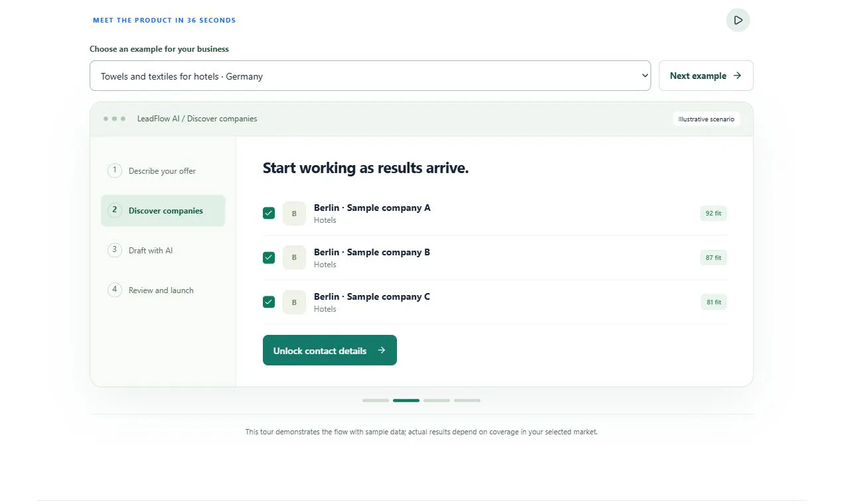
Task: Click Unlock contact details button
Action: point(330,350)
